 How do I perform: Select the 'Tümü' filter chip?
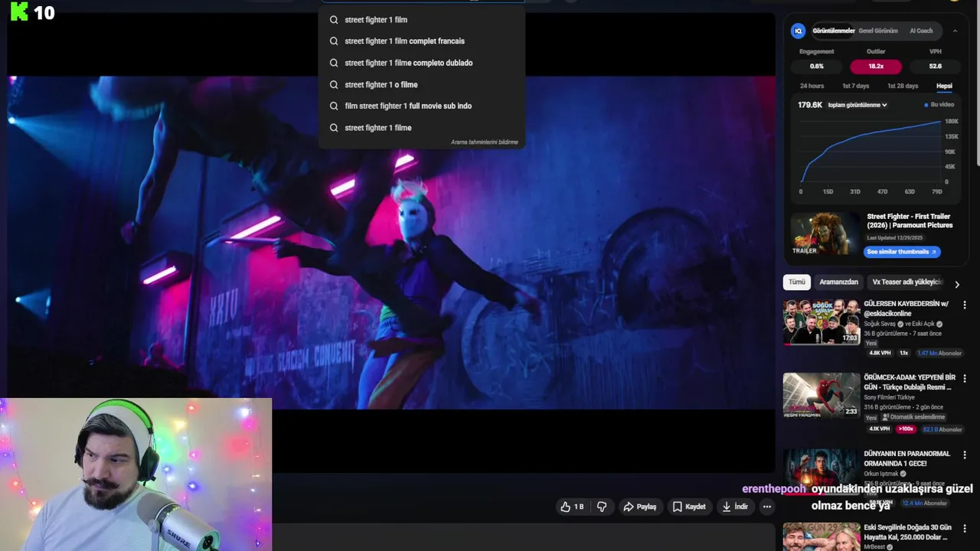pyautogui.click(x=797, y=282)
